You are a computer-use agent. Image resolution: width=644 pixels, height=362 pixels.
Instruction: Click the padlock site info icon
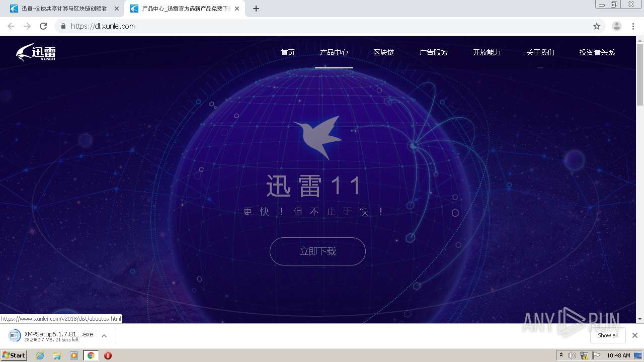(x=63, y=26)
